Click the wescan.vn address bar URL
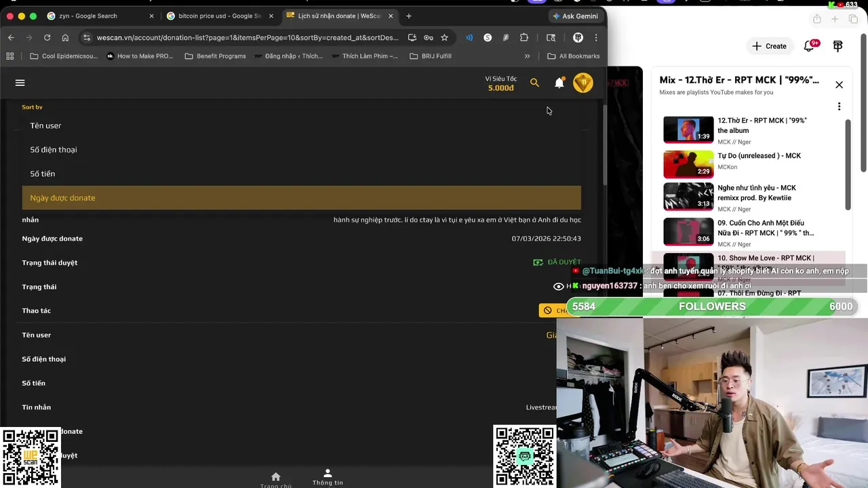 tap(248, 37)
